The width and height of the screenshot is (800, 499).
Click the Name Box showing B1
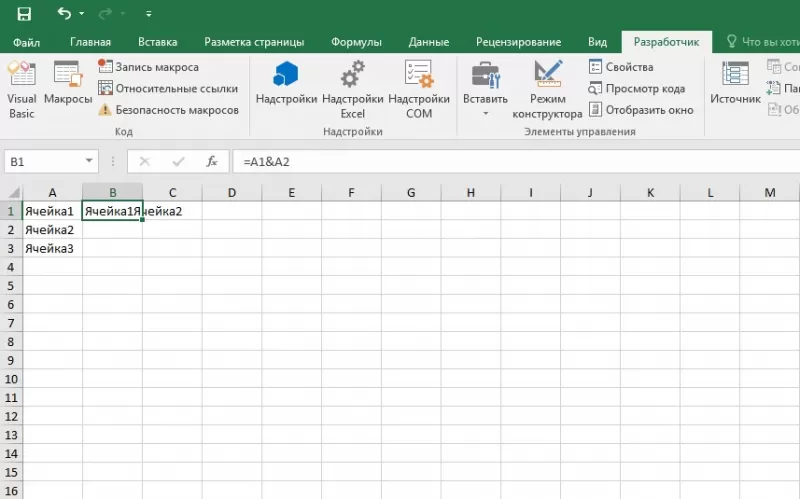(43, 162)
